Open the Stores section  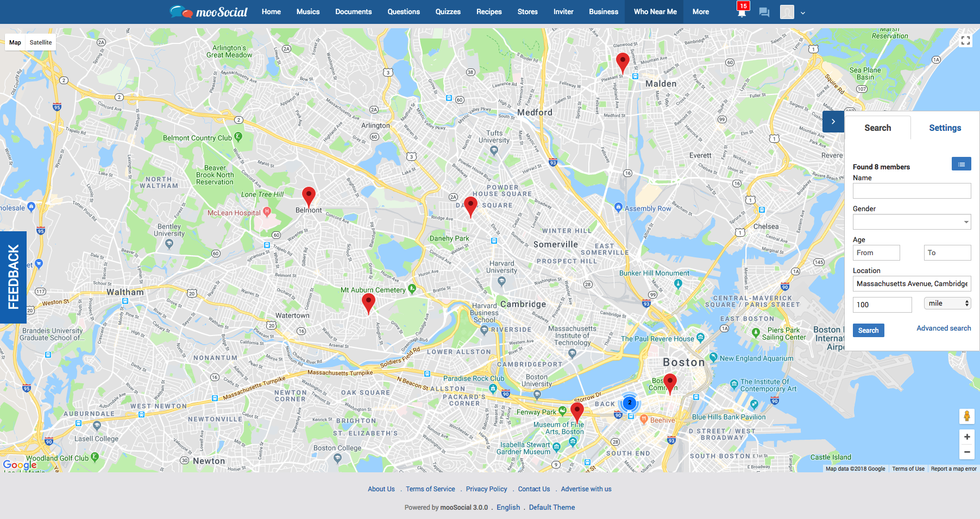click(x=527, y=11)
